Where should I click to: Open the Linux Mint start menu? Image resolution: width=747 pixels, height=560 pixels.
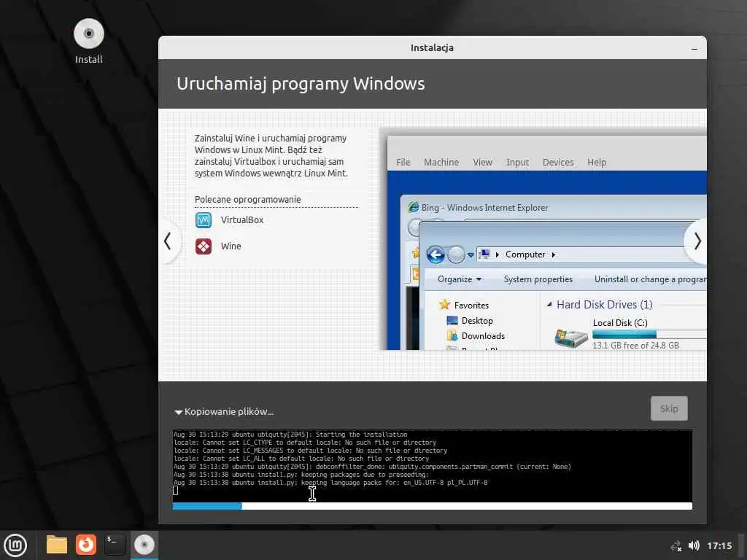(x=16, y=545)
